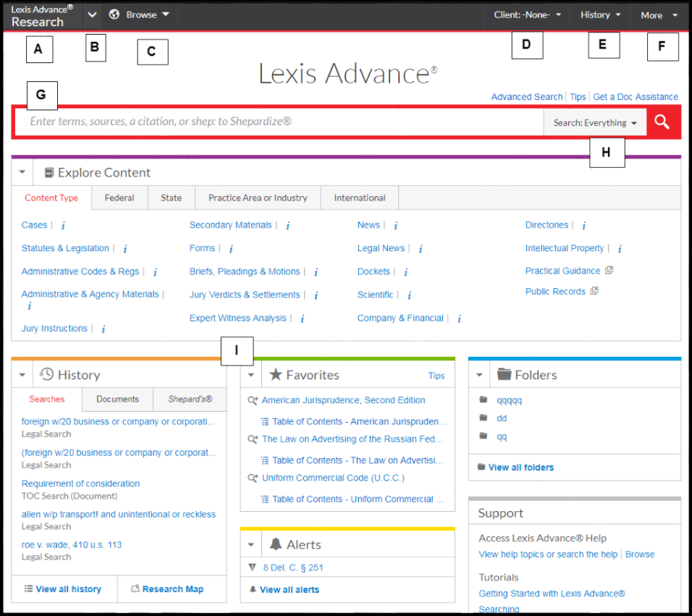692x616 pixels.
Task: Click the qqqqq folder icon
Action: coord(484,400)
